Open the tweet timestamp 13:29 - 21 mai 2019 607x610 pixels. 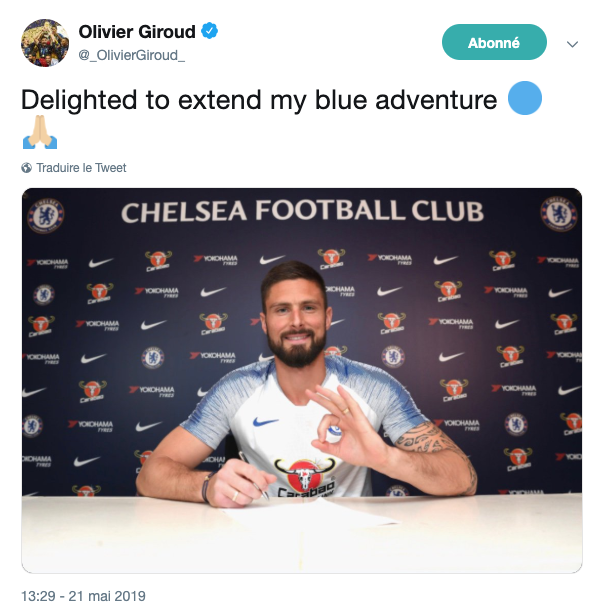[x=83, y=596]
